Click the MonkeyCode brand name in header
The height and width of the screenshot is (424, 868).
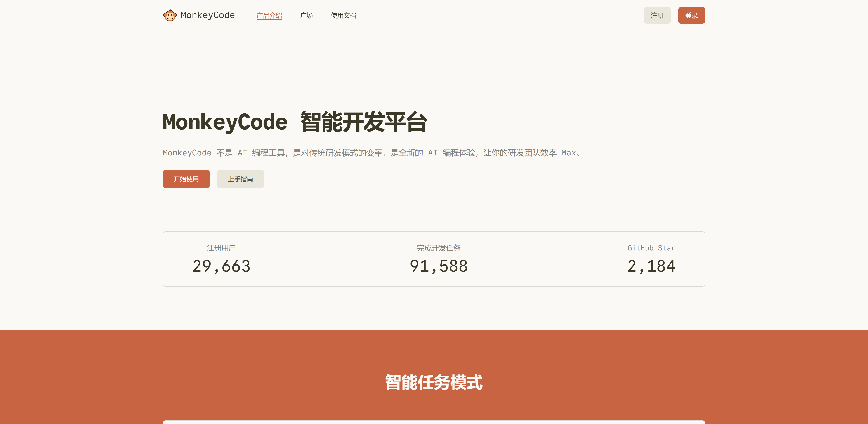(x=208, y=15)
